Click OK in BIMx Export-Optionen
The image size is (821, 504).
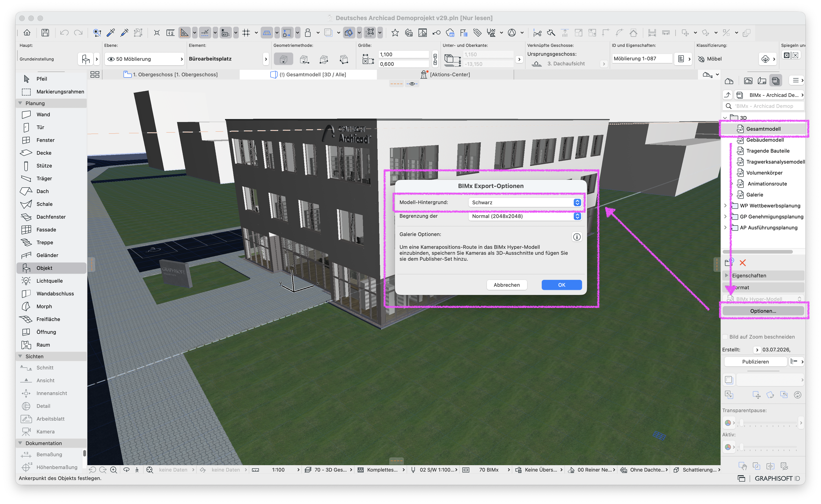[x=561, y=285]
